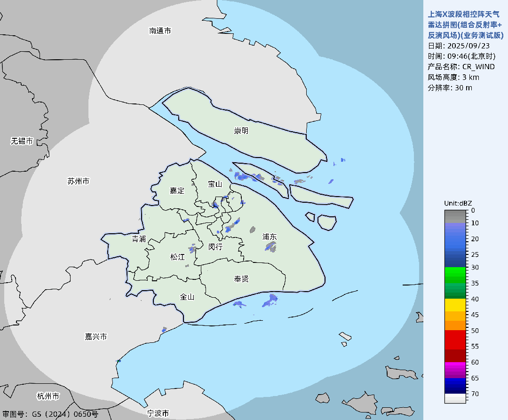Click the 嘉兴市 city label
Image resolution: width=508 pixels, height=420 pixels.
(x=96, y=337)
